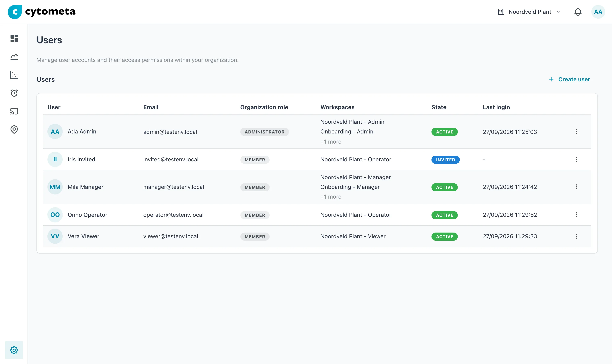The height and width of the screenshot is (364, 612).
Task: Click the email admin@testenv.local
Action: [170, 132]
